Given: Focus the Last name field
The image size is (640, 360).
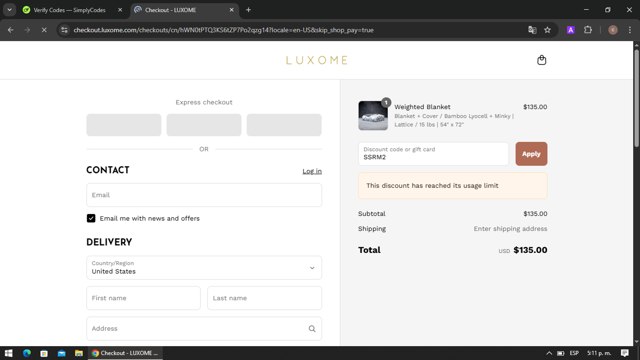Looking at the screenshot, I should 264,298.
